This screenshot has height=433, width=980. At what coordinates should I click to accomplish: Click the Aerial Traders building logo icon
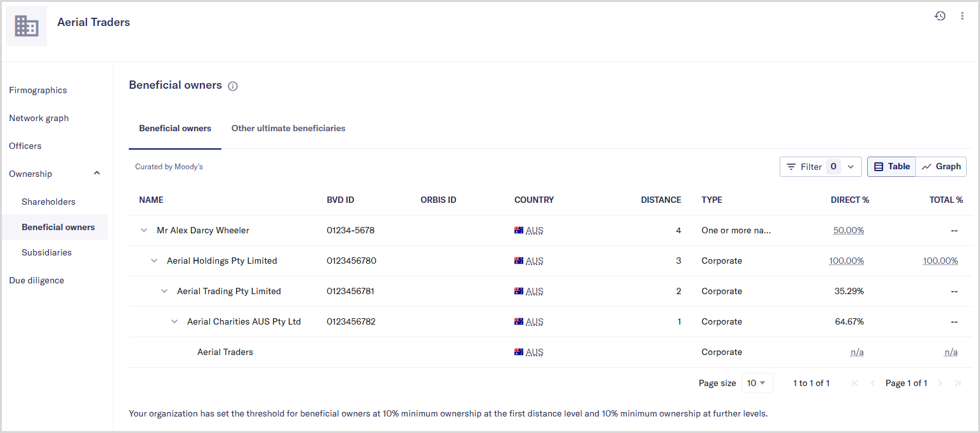point(27,26)
